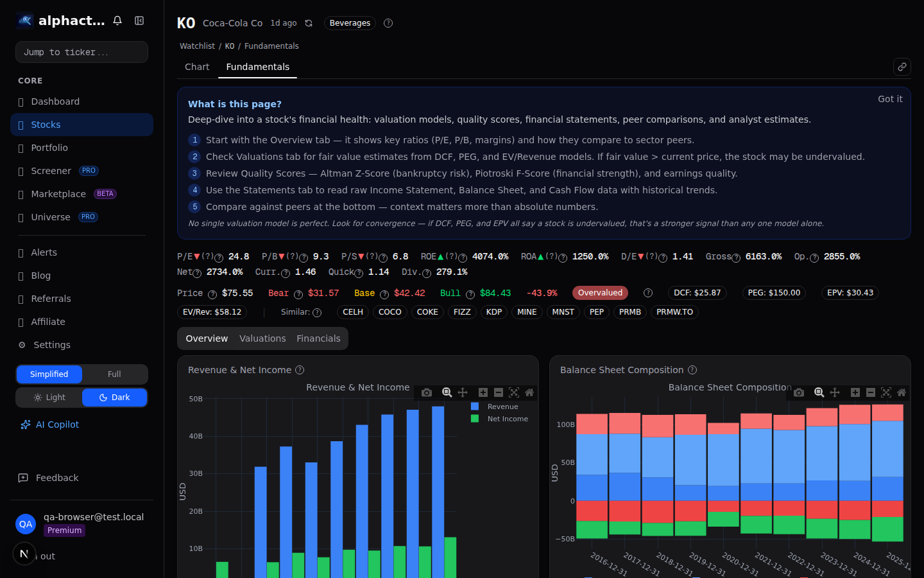Switch to the Valuations tab

click(262, 338)
